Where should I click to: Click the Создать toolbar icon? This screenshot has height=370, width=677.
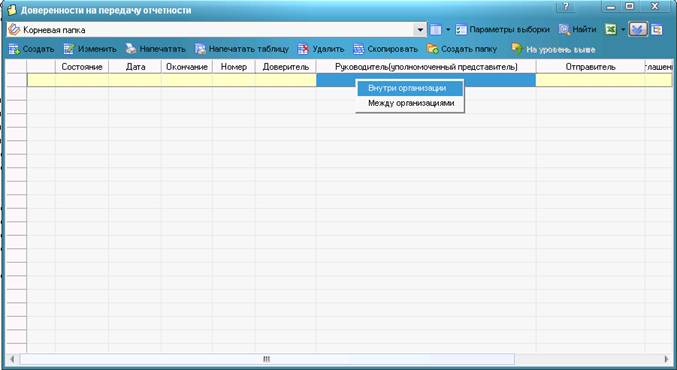pos(14,49)
